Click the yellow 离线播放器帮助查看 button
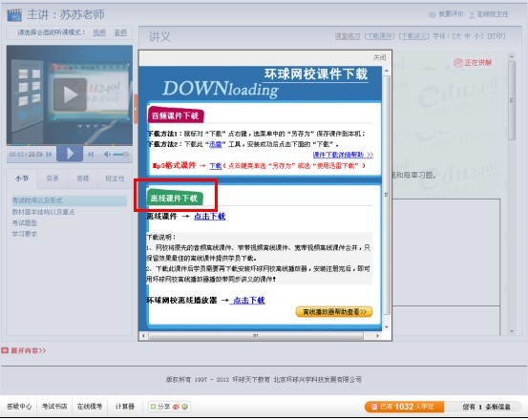The image size is (528, 420). [334, 312]
